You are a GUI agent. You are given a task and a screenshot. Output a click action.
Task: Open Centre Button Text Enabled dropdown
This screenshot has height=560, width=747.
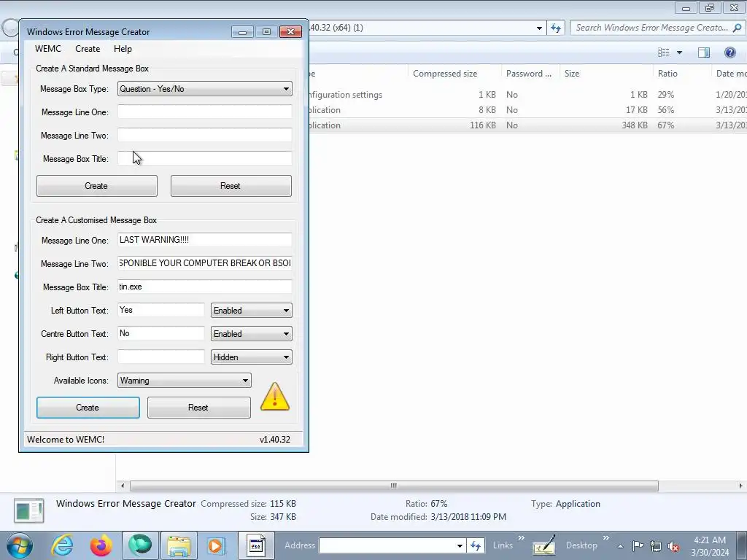click(252, 334)
